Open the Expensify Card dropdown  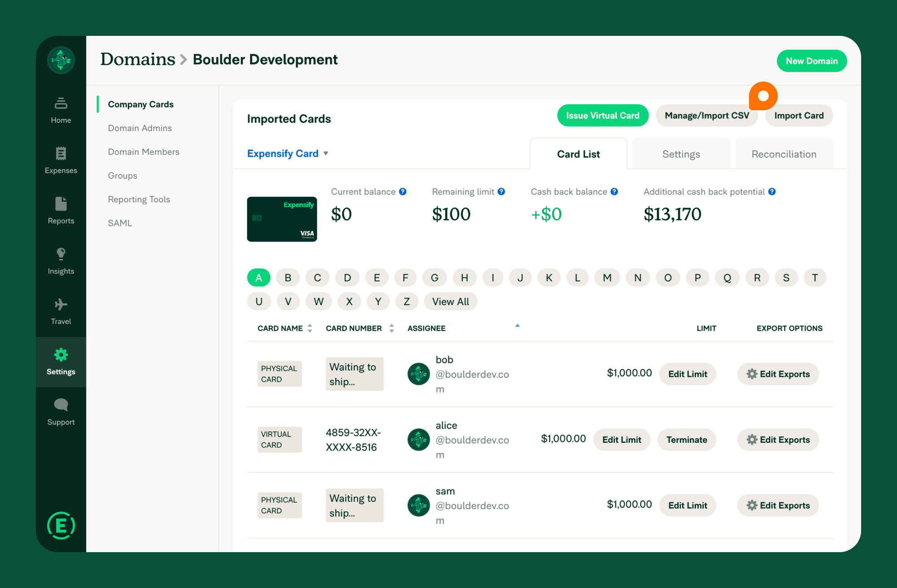[x=287, y=153]
